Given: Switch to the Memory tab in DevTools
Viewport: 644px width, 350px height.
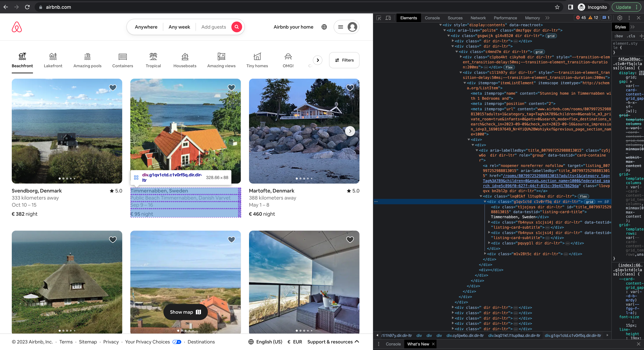Looking at the screenshot, I should [x=532, y=18].
